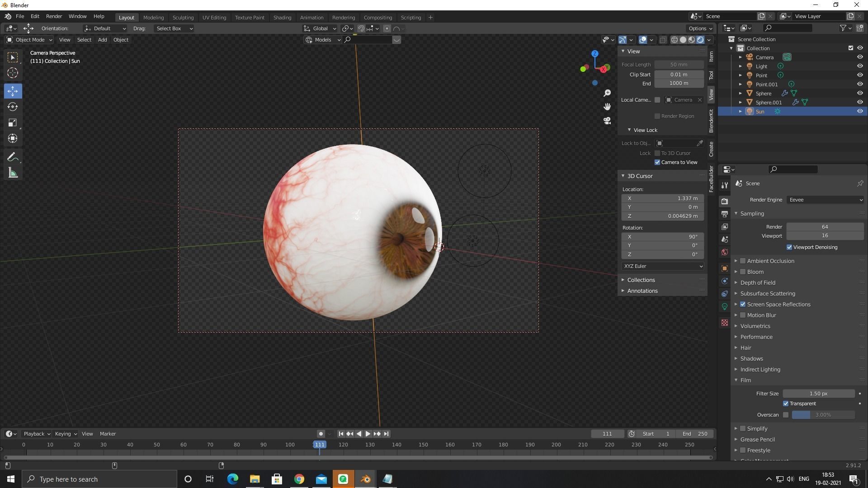868x488 pixels.
Task: Open the Render menu
Action: [54, 16]
